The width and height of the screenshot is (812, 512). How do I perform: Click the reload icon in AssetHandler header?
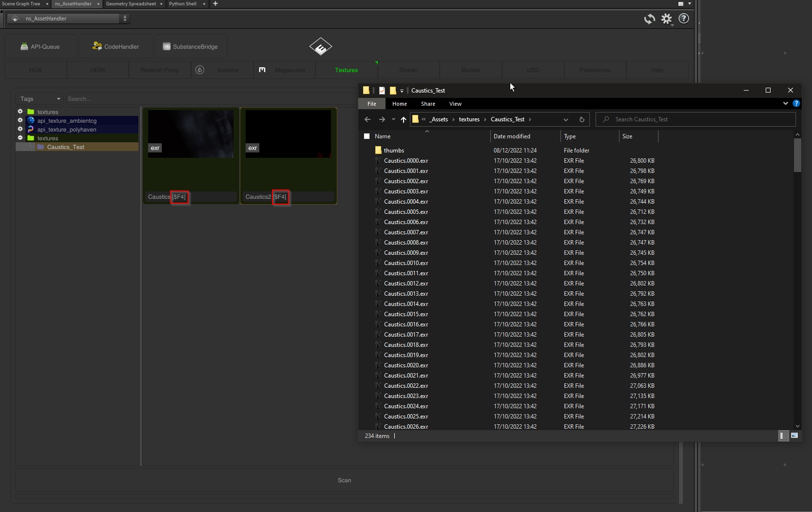(649, 19)
